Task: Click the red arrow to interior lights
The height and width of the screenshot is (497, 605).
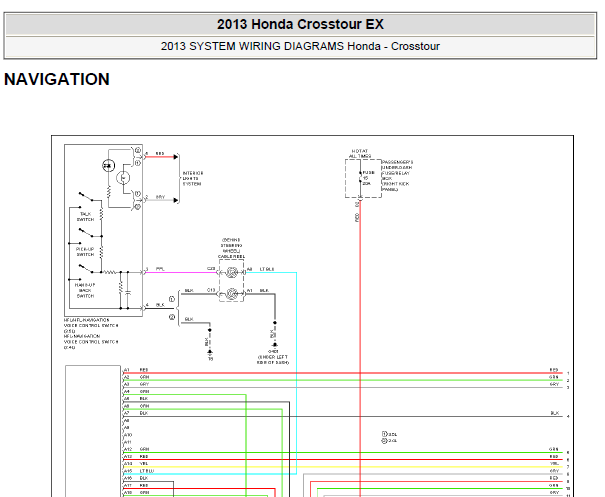Action: point(176,157)
